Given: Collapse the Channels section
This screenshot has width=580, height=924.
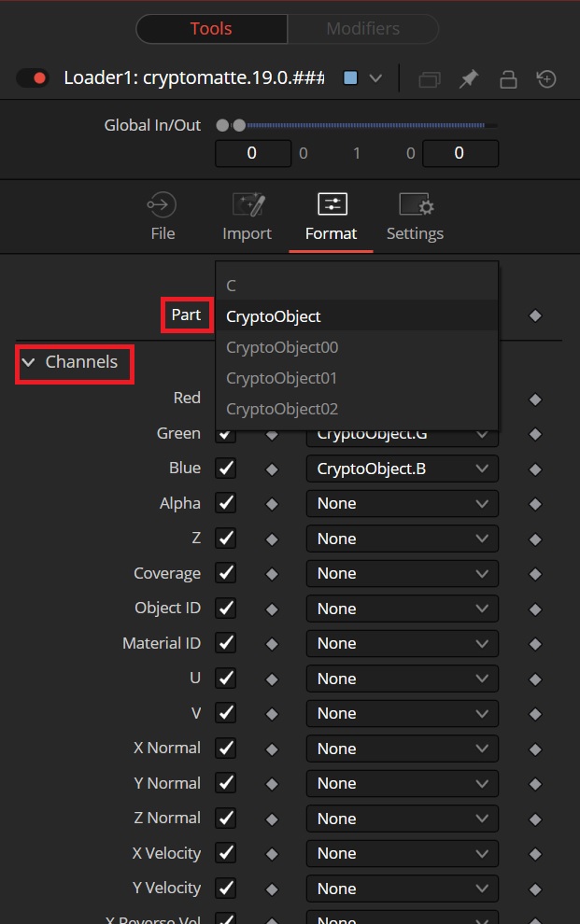Looking at the screenshot, I should pos(28,362).
